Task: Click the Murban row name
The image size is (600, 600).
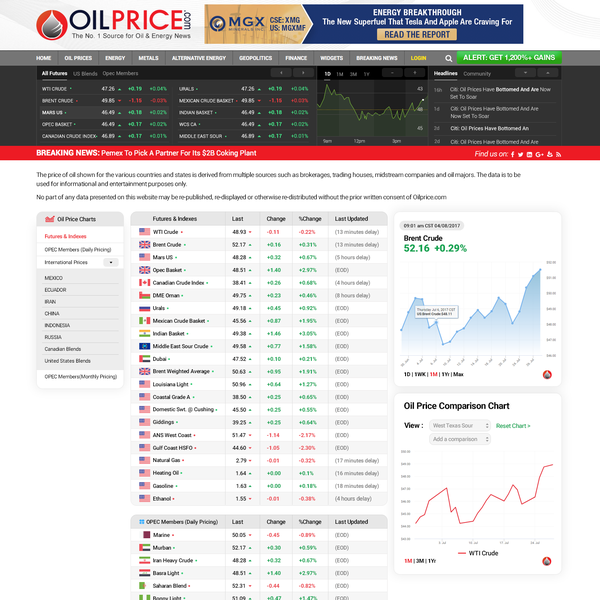Action: (162, 548)
